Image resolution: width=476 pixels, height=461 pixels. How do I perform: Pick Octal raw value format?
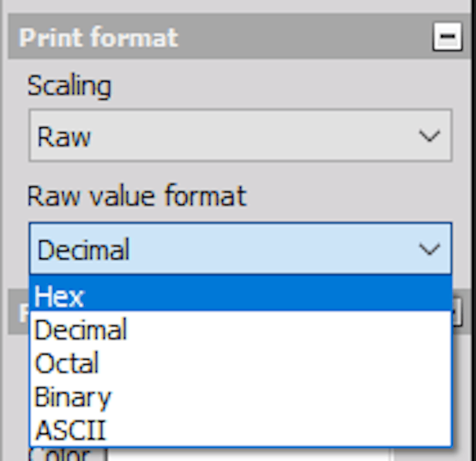[x=240, y=362]
